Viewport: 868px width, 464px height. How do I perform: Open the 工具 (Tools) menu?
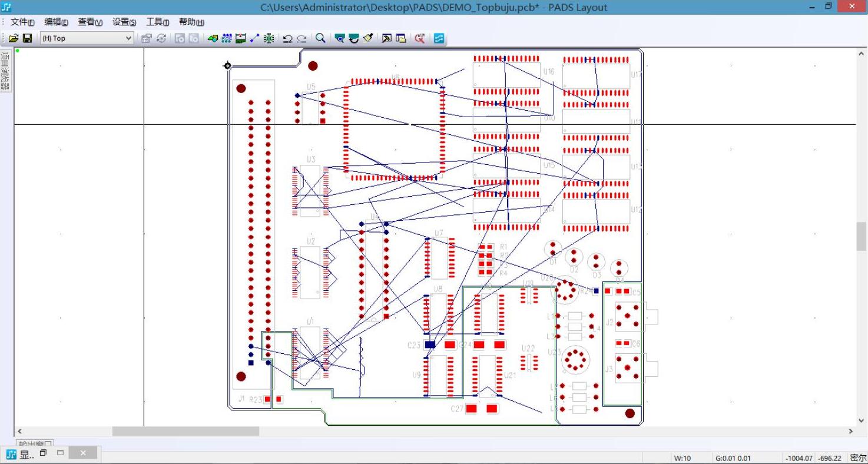point(157,22)
